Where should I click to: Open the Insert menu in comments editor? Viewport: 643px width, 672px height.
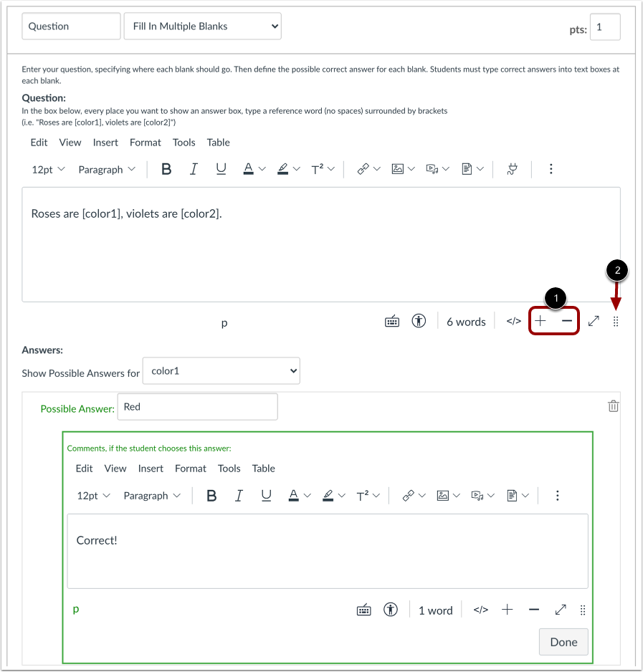click(151, 469)
